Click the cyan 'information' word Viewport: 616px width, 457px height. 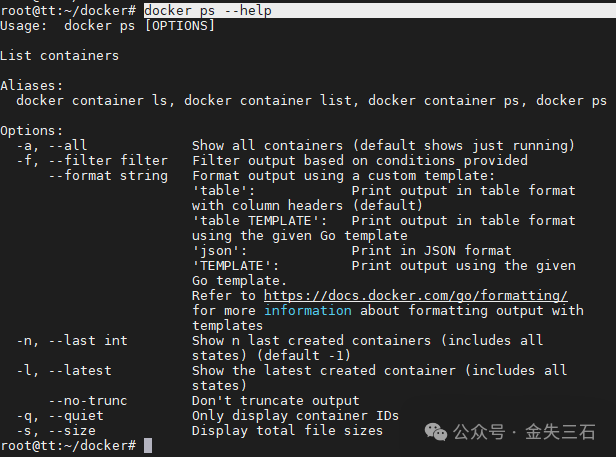(x=308, y=310)
